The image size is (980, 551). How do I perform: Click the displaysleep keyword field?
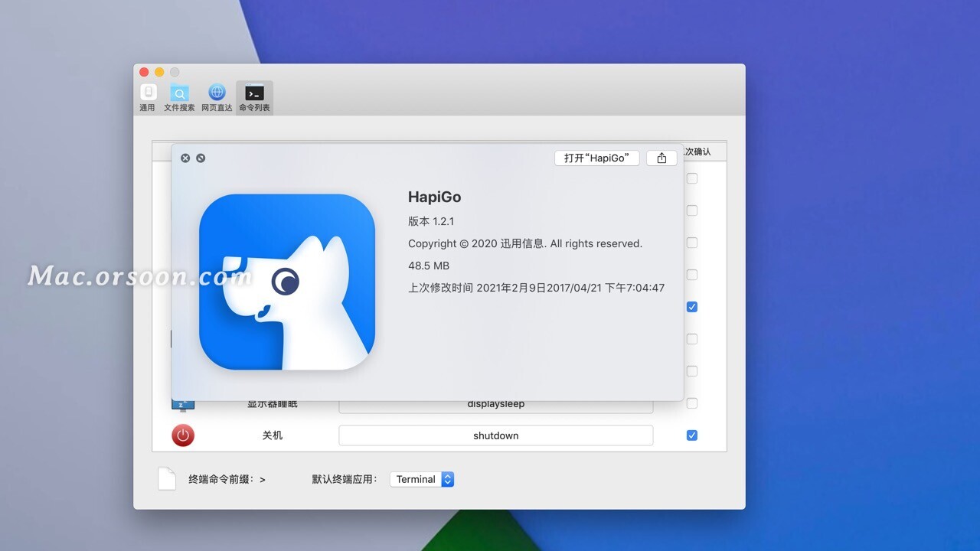(496, 406)
